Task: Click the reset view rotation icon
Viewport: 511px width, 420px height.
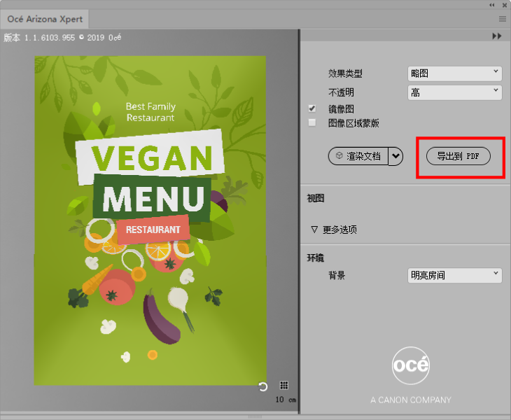Action: 263,386
